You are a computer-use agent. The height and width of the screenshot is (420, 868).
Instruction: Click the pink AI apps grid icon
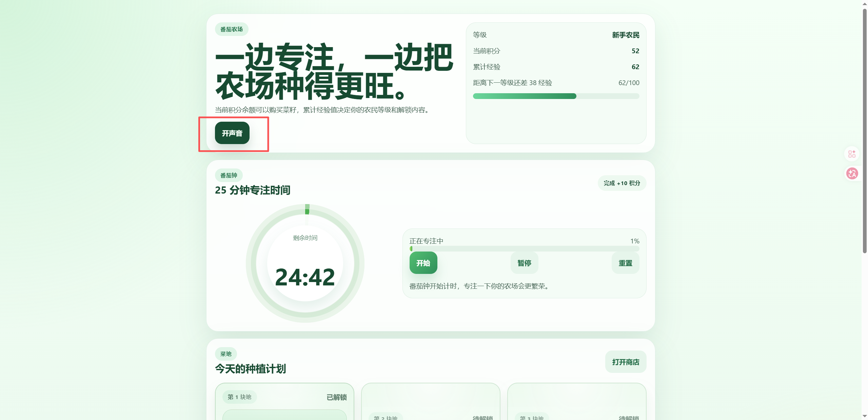(x=852, y=154)
